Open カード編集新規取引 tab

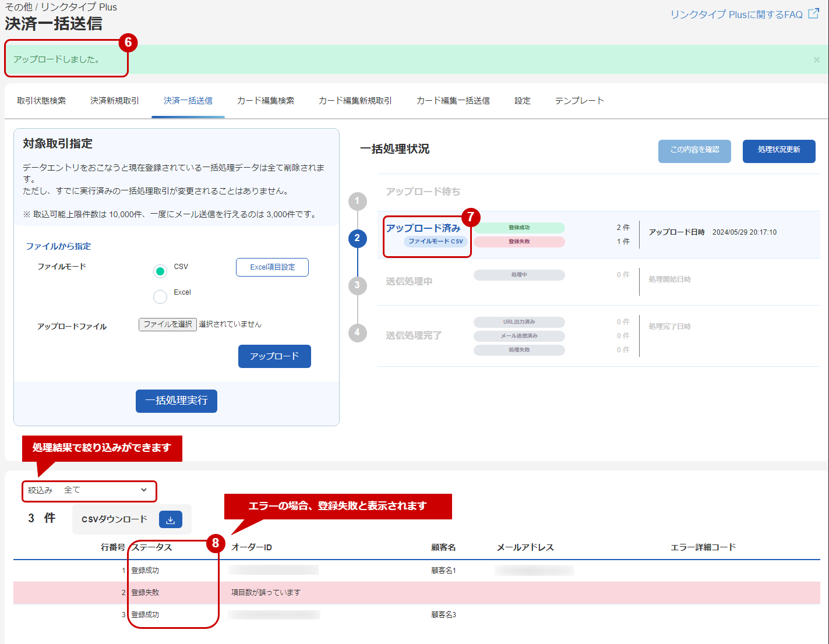[x=355, y=101]
